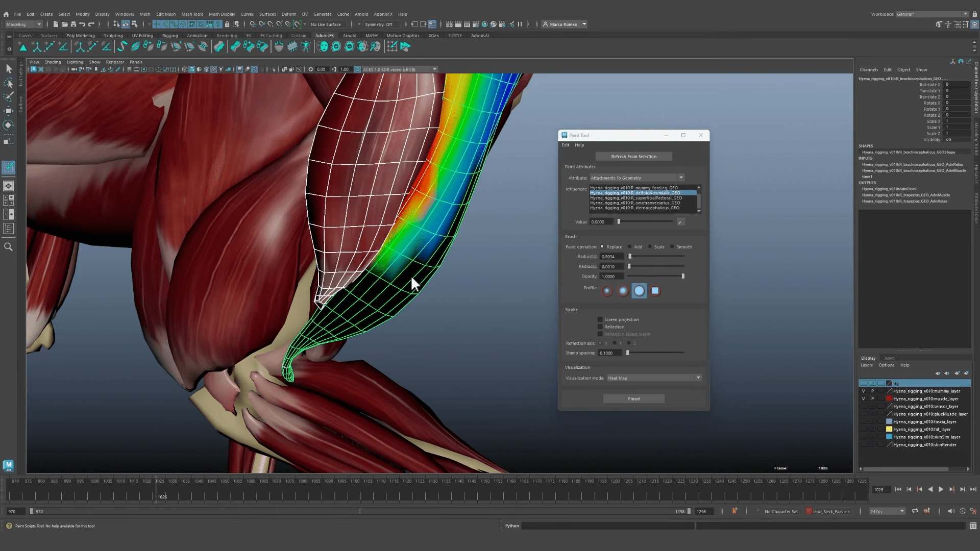Select the square brush Profile icon
The height and width of the screenshot is (551, 980).
[655, 291]
